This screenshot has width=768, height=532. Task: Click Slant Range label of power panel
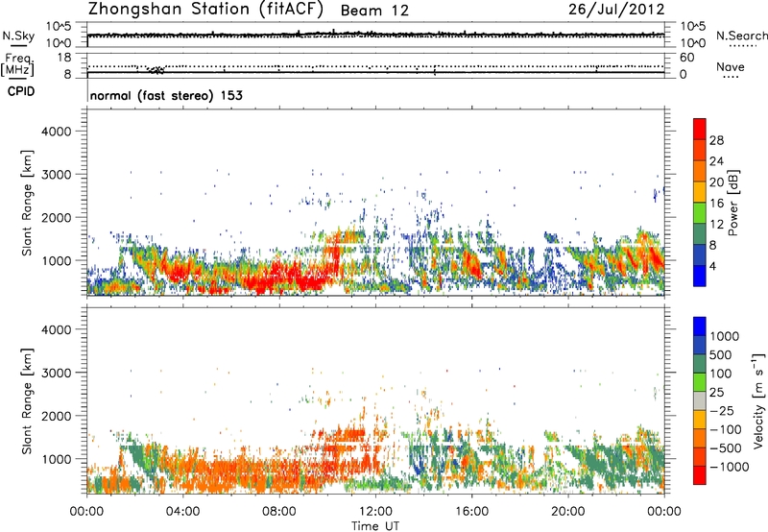click(x=27, y=203)
